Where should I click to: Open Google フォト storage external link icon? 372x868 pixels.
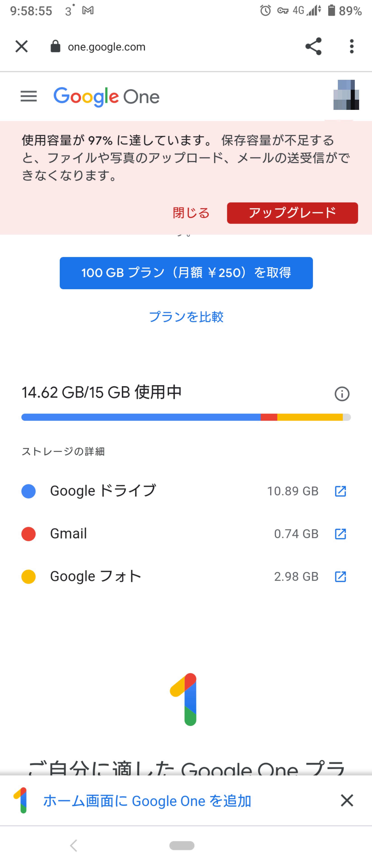coord(340,577)
